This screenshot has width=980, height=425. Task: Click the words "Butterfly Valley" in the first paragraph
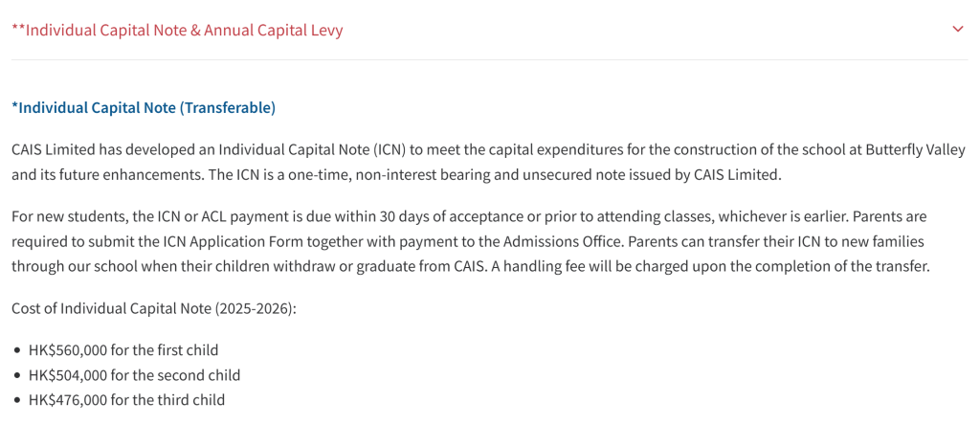(915, 149)
